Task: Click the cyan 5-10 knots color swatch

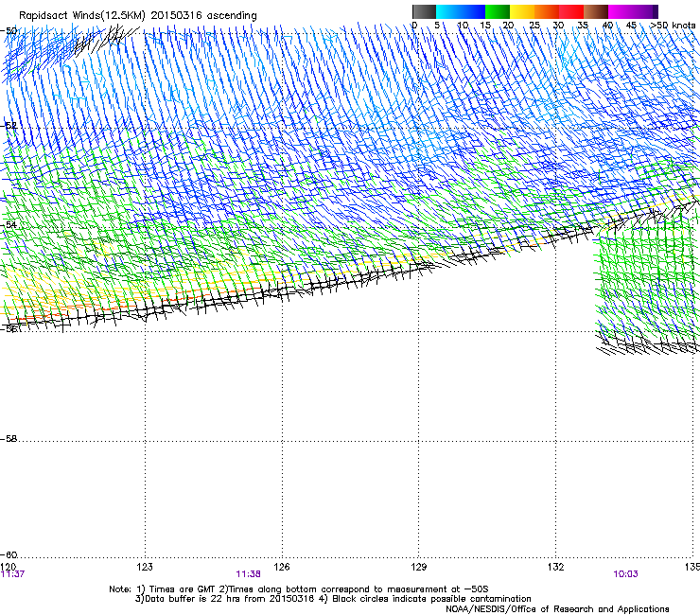Action: point(448,11)
